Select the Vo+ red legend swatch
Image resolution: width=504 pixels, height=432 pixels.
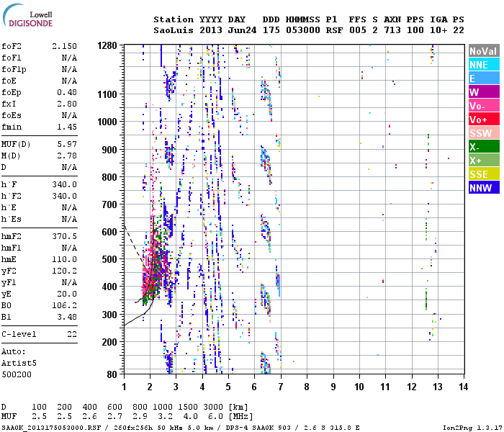point(484,120)
